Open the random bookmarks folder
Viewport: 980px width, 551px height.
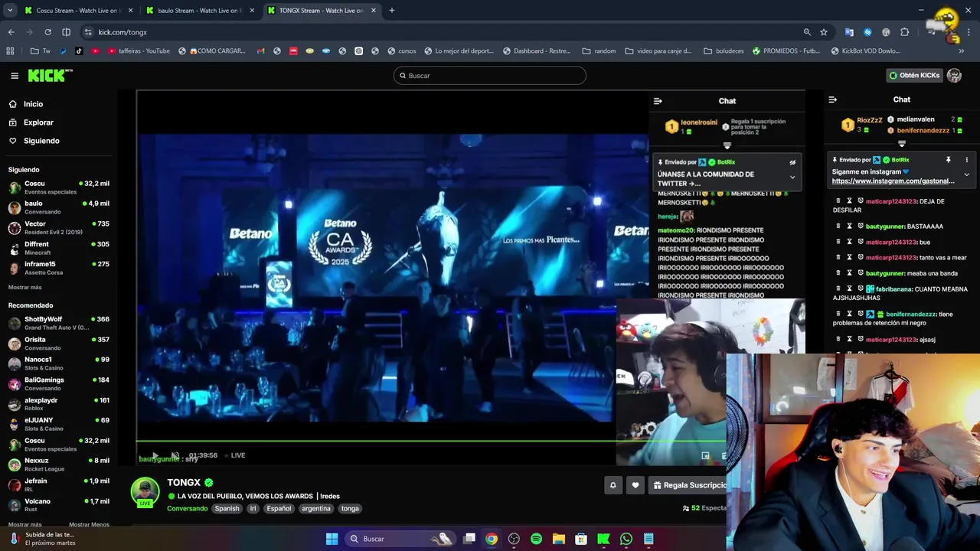[599, 51]
